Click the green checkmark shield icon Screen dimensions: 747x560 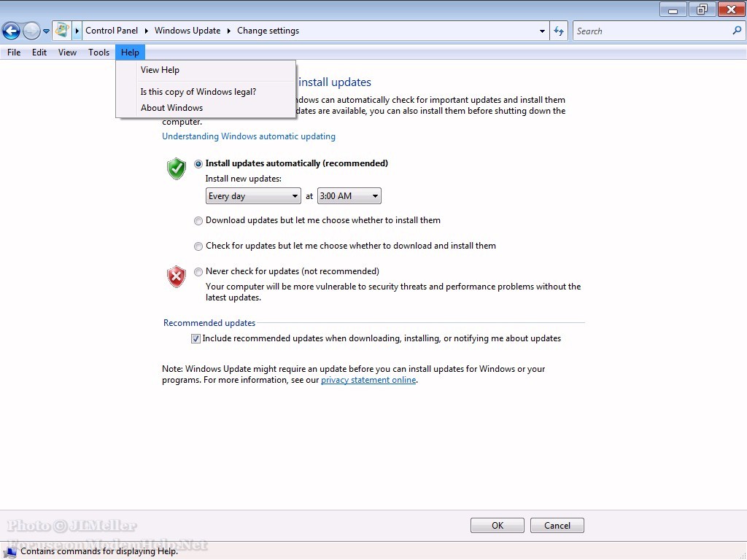click(x=177, y=168)
